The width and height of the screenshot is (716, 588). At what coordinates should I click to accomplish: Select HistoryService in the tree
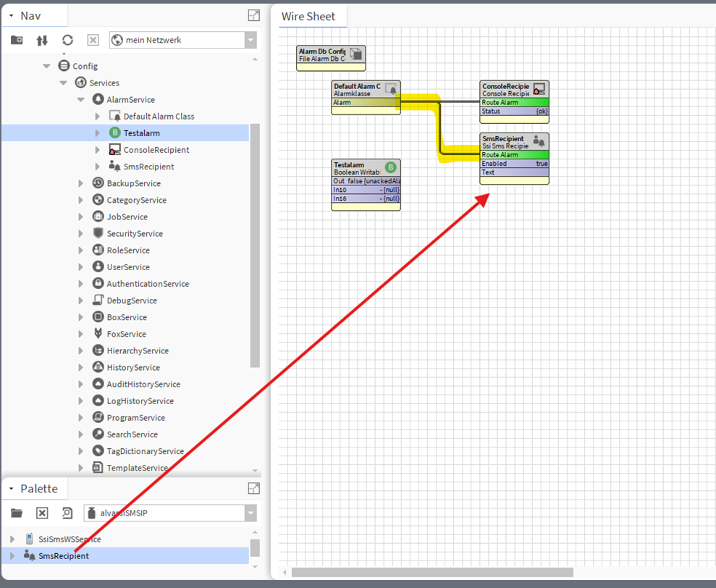point(133,367)
